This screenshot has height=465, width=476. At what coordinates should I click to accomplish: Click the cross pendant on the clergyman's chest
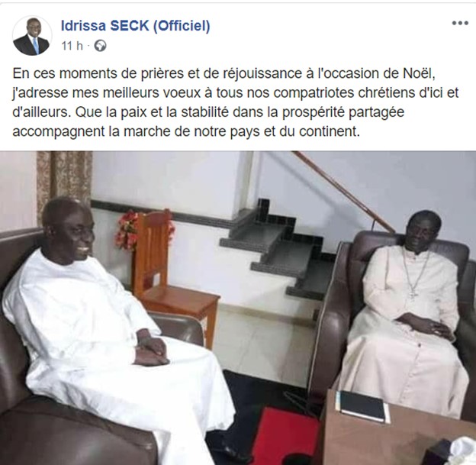point(413,295)
